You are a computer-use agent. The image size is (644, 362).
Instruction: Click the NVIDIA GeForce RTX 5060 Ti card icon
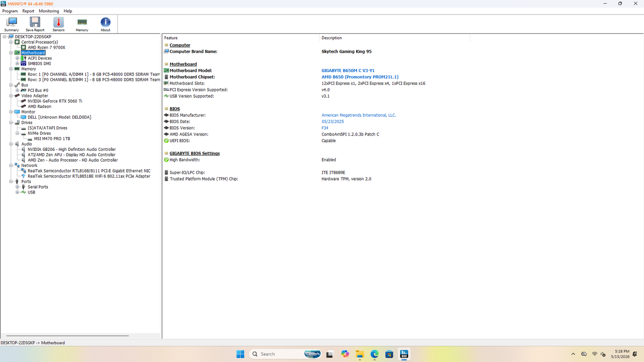pyautogui.click(x=24, y=101)
